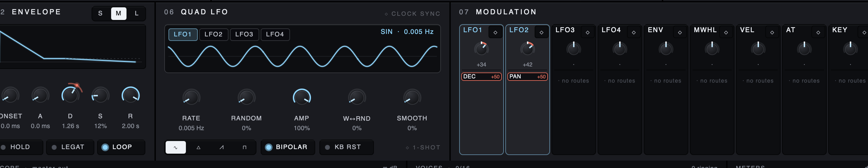The image size is (868, 168).
Task: Click the diamond icon on LFO1 modulation slot
Action: [495, 32]
